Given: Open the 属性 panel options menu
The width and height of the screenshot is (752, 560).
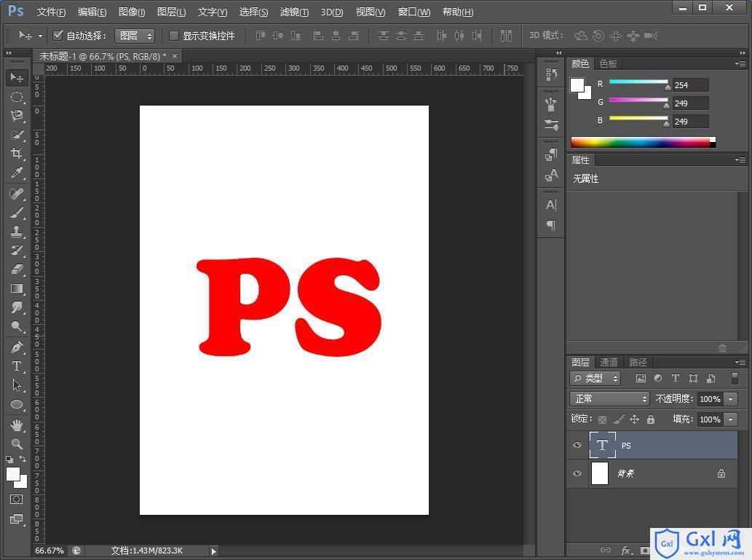Looking at the screenshot, I should (x=740, y=159).
